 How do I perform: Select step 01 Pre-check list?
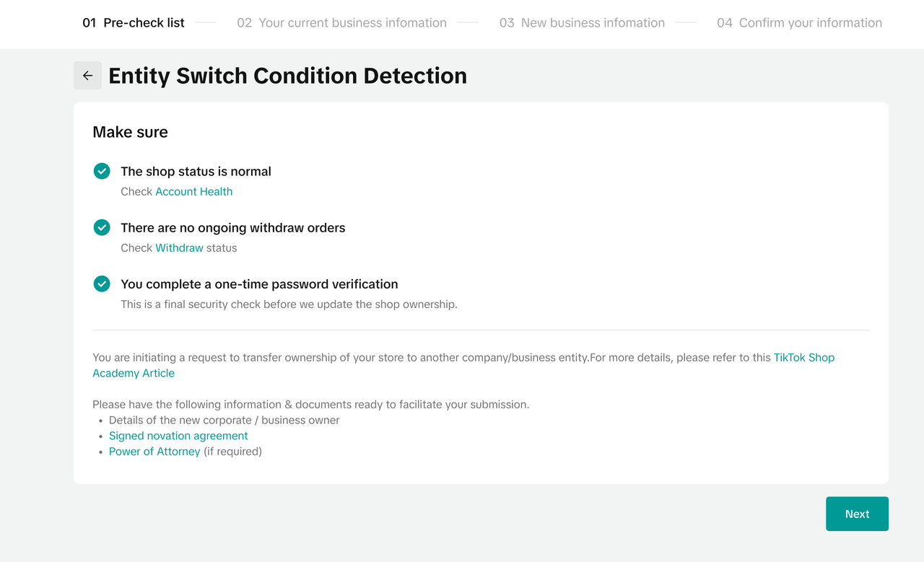click(x=134, y=23)
